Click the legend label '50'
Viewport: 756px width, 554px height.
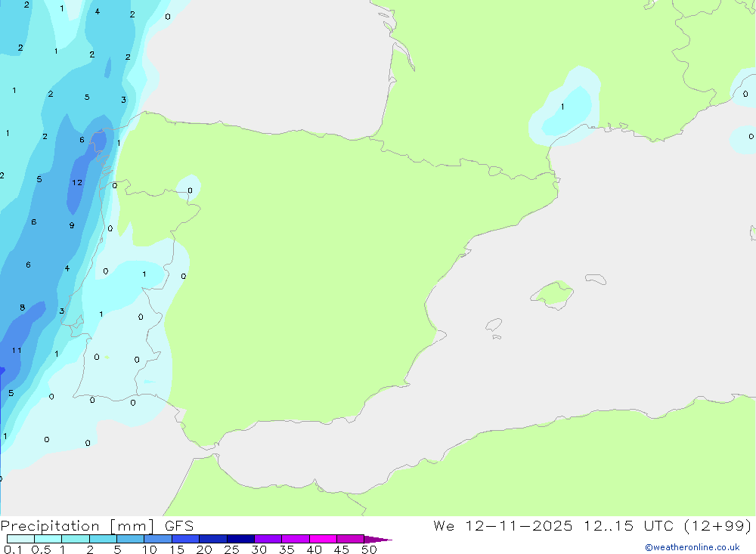pyautogui.click(x=370, y=549)
